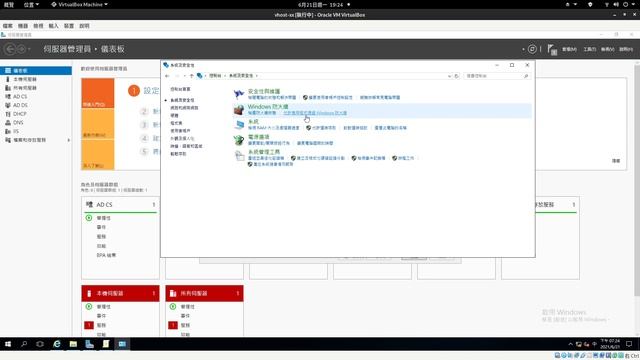The width and height of the screenshot is (640, 360).
Task: Select Dashboard item in Server Manager sidebar
Action: pos(36,71)
